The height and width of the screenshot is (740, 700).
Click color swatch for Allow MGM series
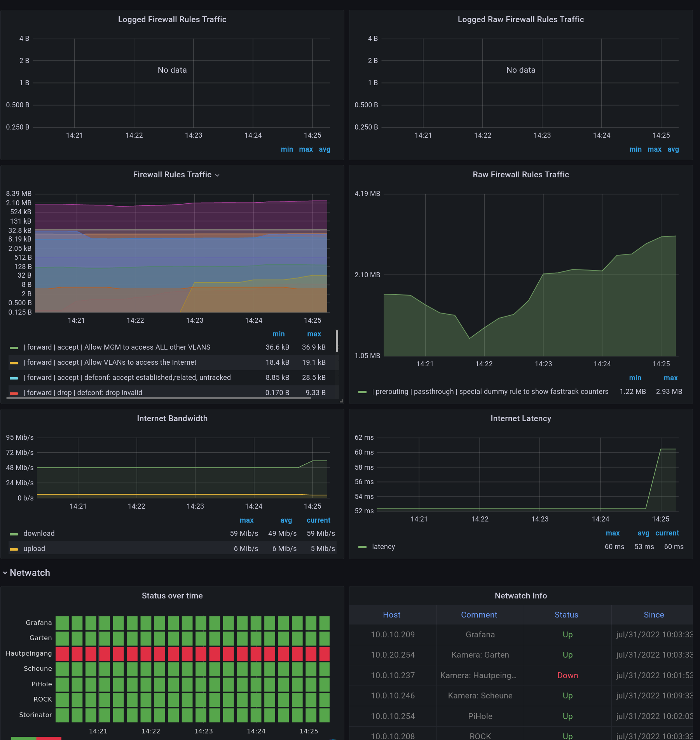(14, 348)
